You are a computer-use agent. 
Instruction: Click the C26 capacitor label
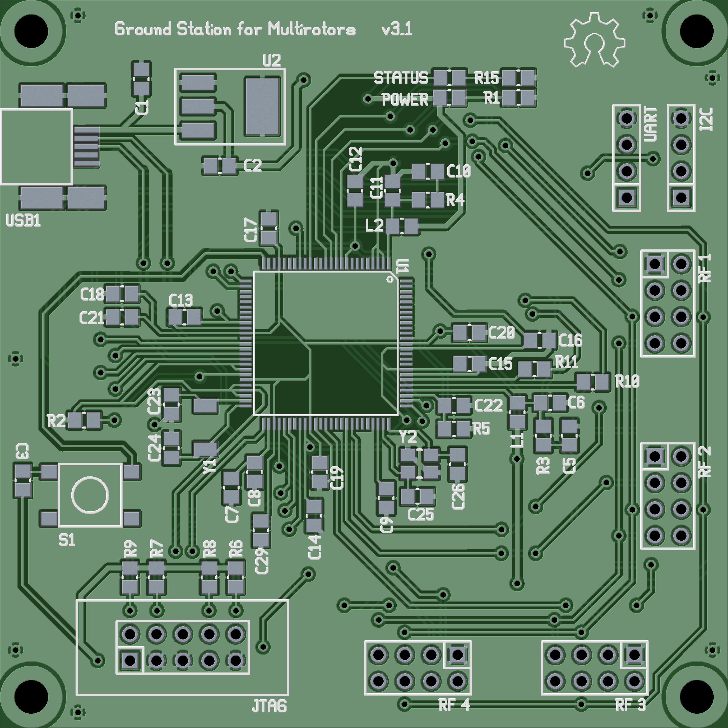[458, 497]
